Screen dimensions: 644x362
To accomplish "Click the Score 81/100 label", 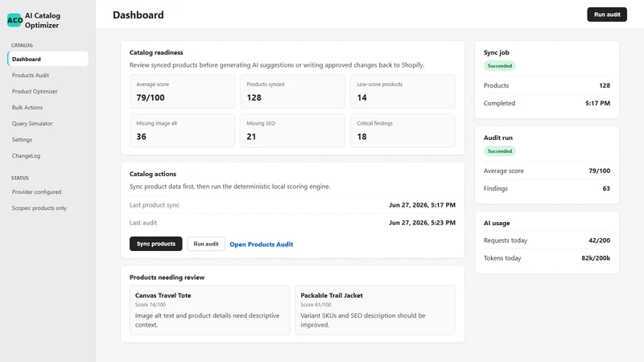I will coord(316,305).
